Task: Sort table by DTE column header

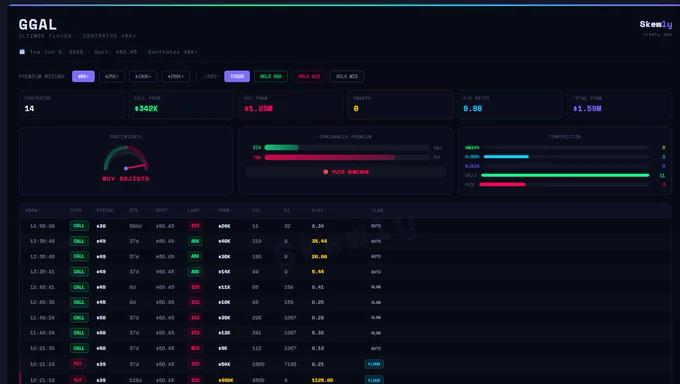Action: point(133,210)
